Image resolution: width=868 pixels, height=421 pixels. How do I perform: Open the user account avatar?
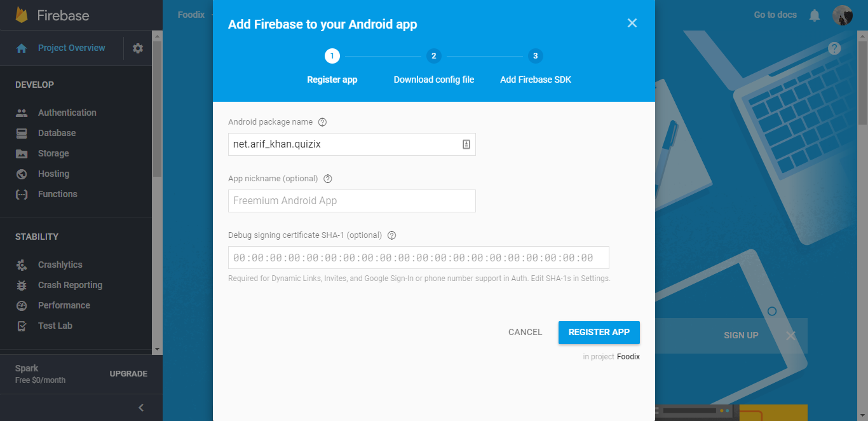pyautogui.click(x=843, y=15)
